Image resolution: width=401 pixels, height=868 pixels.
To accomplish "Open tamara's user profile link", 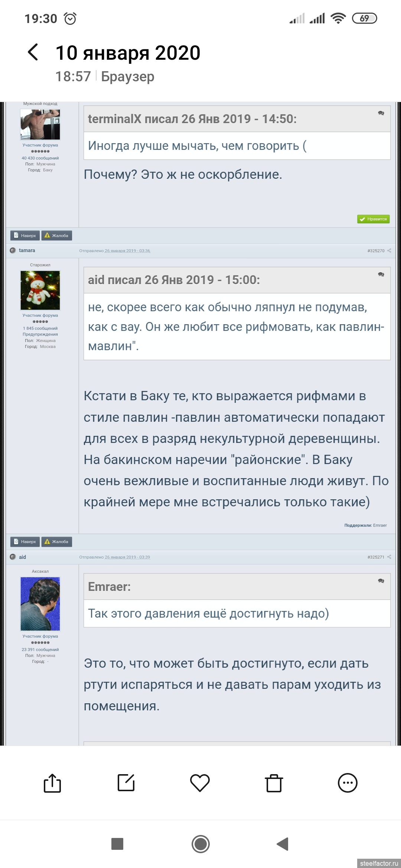I will click(27, 251).
